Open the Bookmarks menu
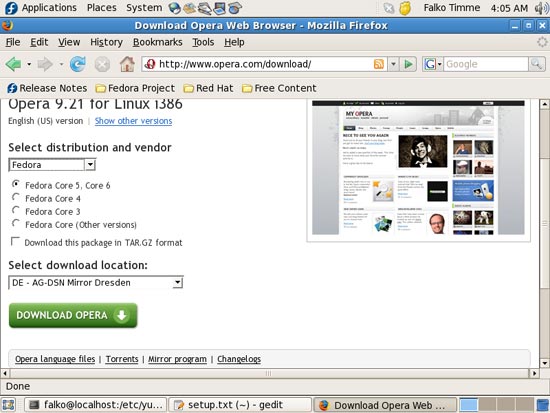The width and height of the screenshot is (550, 413). point(157,42)
